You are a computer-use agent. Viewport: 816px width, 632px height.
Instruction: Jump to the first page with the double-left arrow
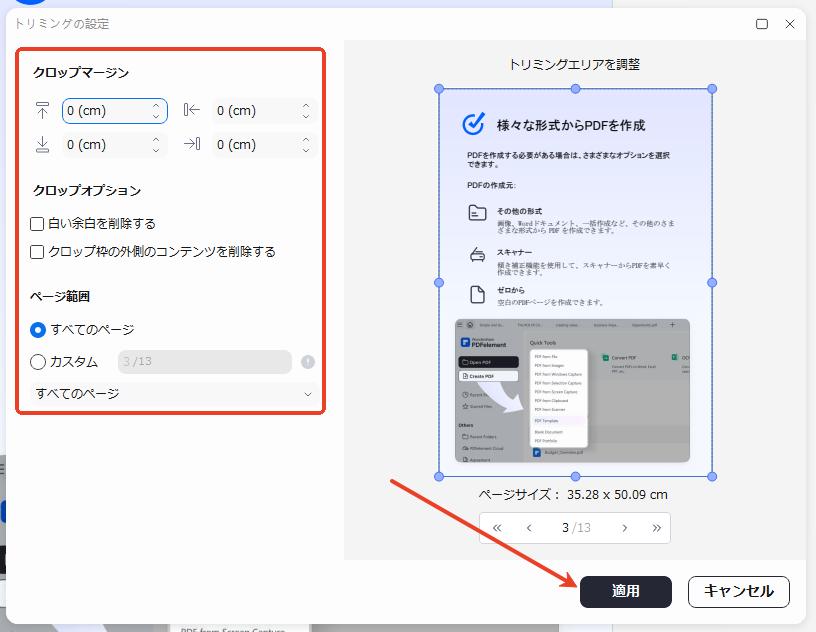(x=497, y=527)
